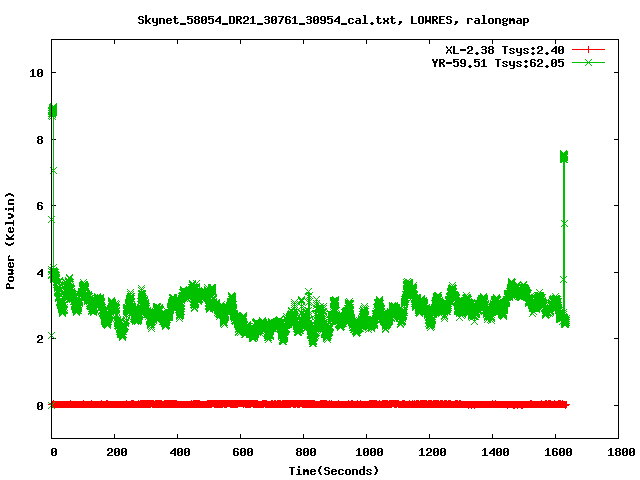This screenshot has height=480, width=640.
Task: Click y-axis tick label 2
Action: click(x=40, y=339)
